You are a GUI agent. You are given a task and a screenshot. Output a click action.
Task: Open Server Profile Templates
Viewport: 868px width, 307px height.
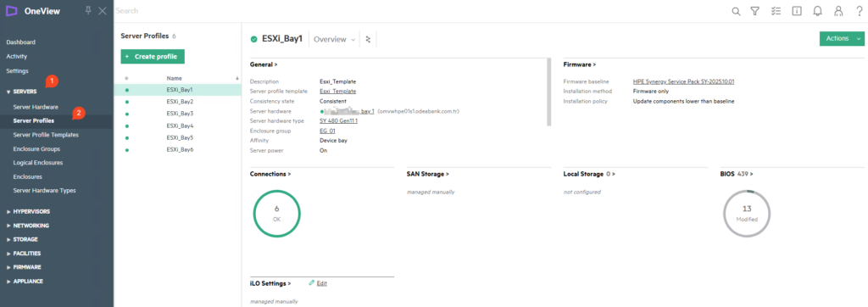click(x=46, y=135)
